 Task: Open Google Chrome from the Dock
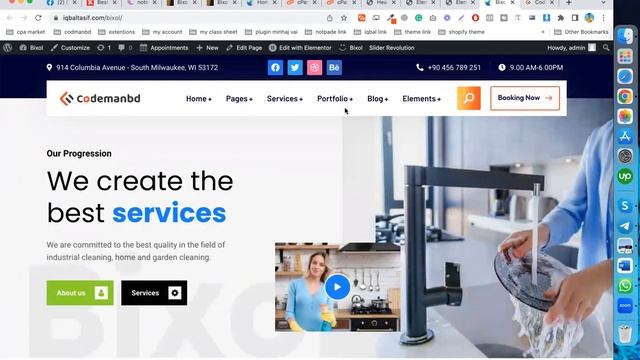[625, 96]
